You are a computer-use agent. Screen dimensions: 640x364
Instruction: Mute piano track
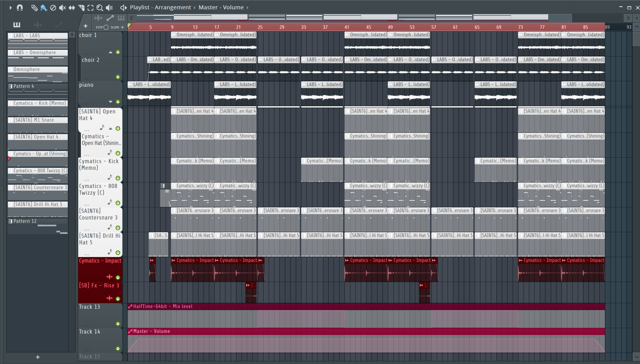pos(118,102)
